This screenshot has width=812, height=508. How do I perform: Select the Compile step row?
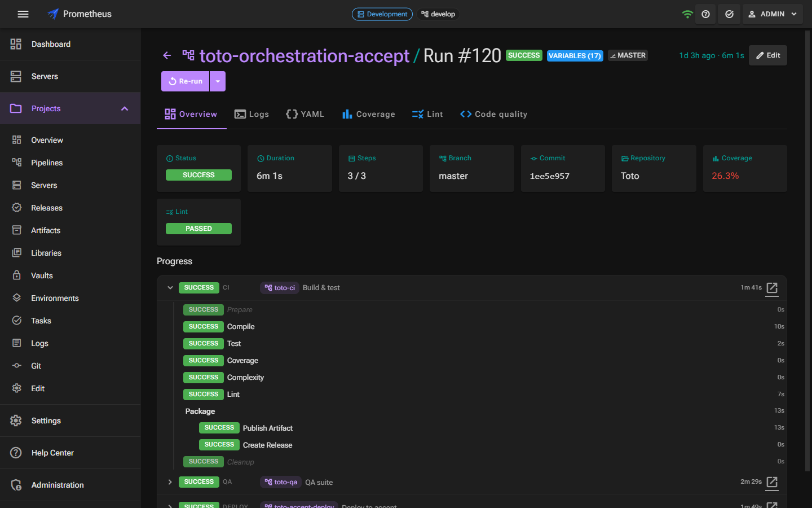483,326
